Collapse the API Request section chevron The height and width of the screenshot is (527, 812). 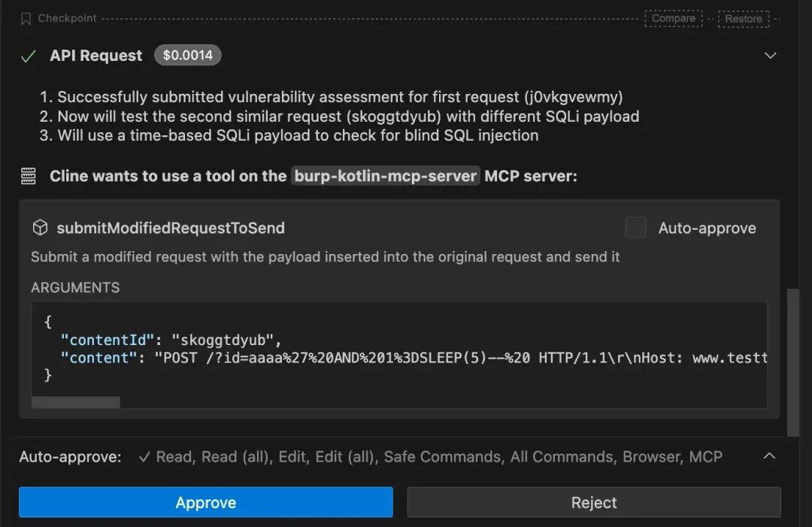coord(770,56)
